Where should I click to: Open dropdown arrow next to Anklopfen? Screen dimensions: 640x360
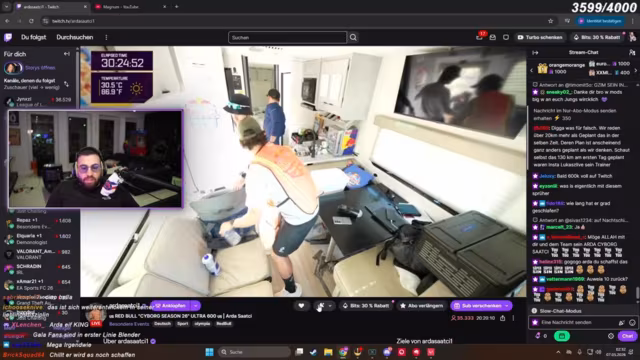coord(196,306)
